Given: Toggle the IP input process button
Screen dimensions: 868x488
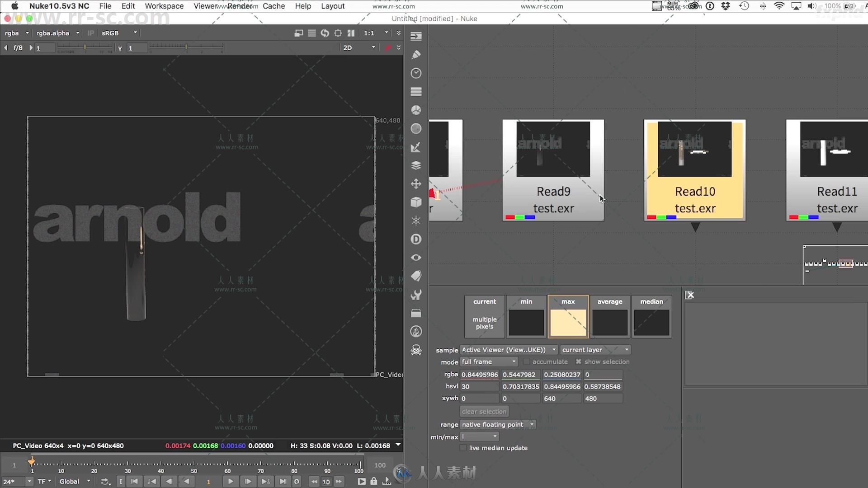Looking at the screenshot, I should click(x=91, y=33).
